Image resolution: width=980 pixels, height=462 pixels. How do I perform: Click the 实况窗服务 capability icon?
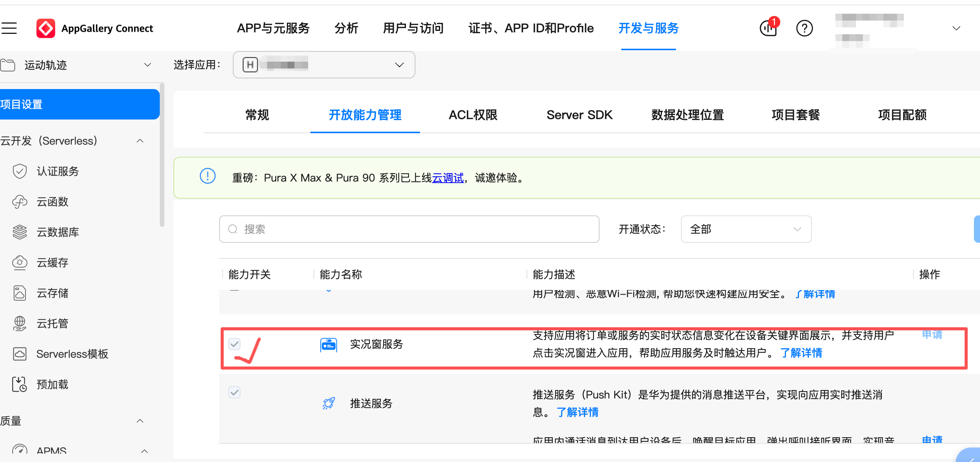(329, 345)
